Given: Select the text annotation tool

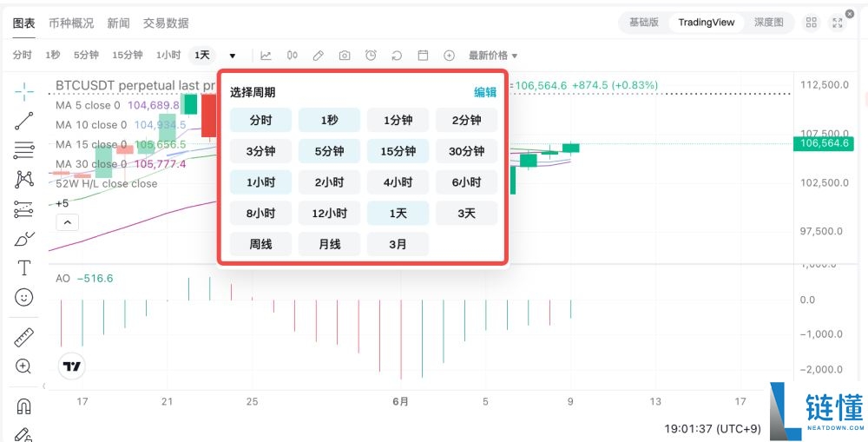Looking at the screenshot, I should pyautogui.click(x=23, y=268).
